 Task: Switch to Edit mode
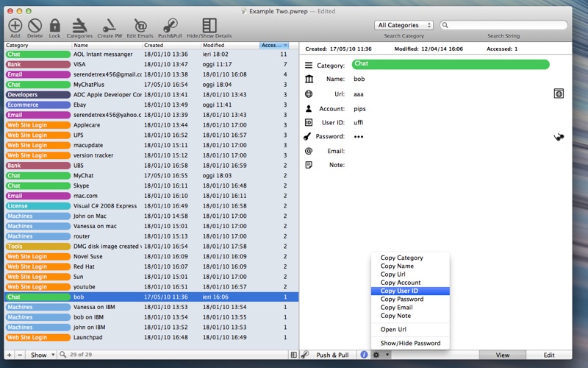click(x=549, y=355)
